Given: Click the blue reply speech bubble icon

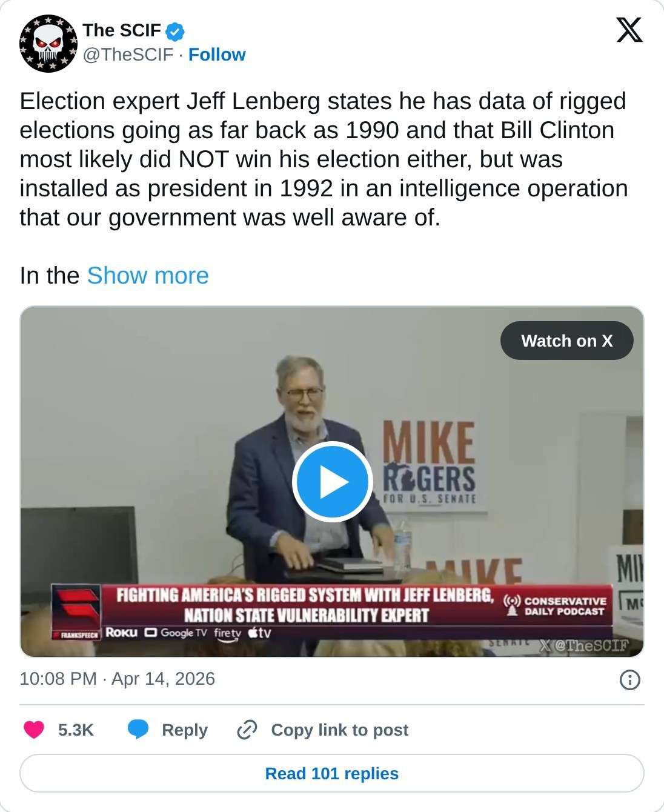Looking at the screenshot, I should pyautogui.click(x=138, y=730).
